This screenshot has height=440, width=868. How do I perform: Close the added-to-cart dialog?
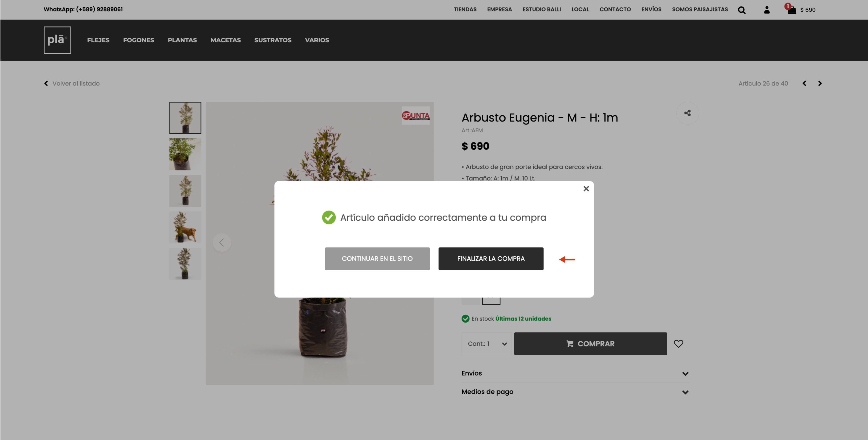pyautogui.click(x=586, y=189)
